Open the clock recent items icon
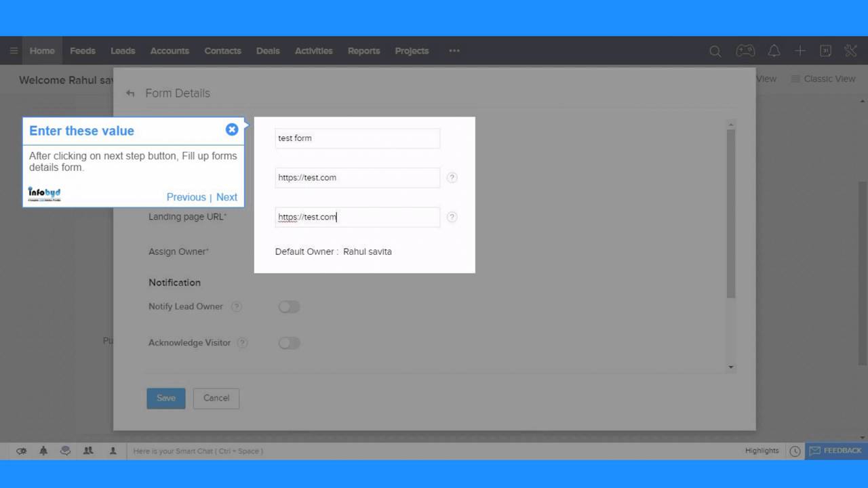868x488 pixels. point(795,451)
